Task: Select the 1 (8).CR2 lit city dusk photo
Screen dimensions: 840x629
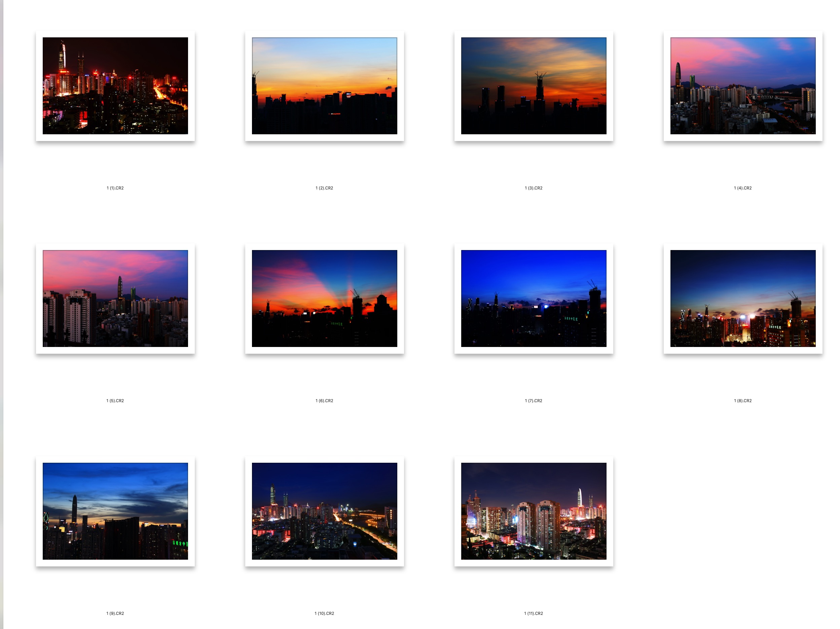Action: 743,299
